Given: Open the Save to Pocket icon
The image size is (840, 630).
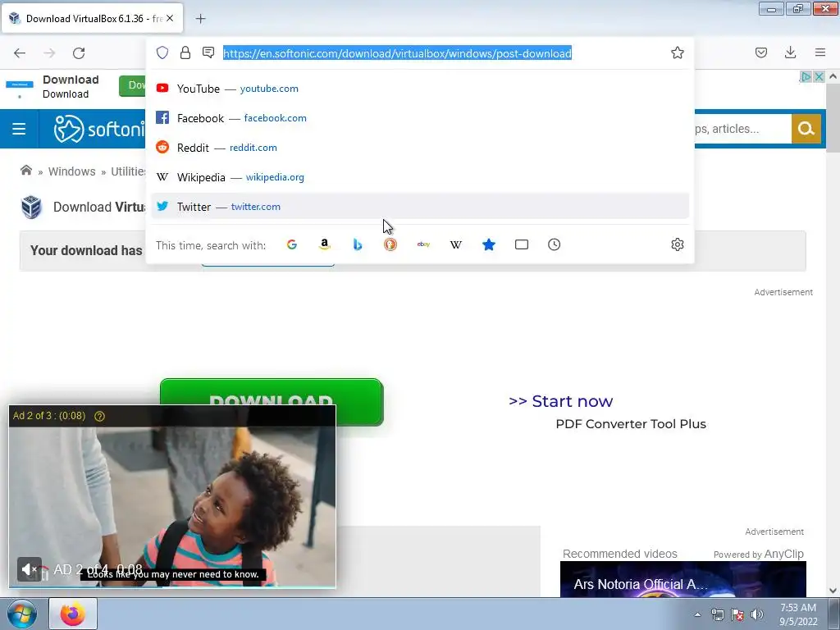Looking at the screenshot, I should 761,52.
